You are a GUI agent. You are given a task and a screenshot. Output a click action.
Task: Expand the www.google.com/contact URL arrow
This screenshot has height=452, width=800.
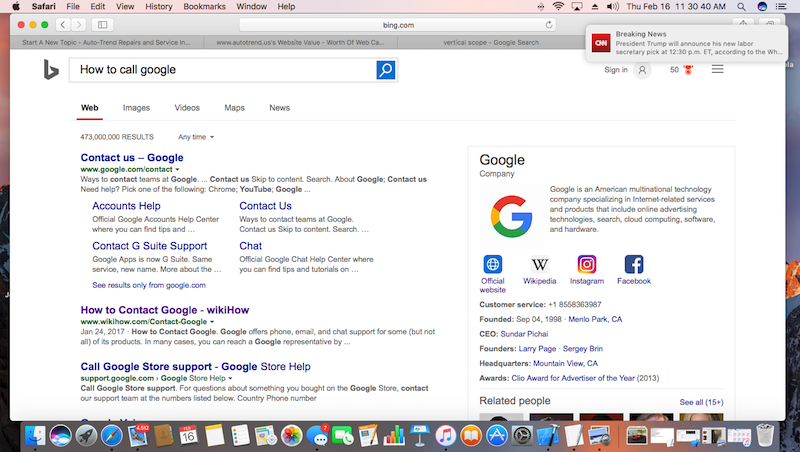pos(178,169)
